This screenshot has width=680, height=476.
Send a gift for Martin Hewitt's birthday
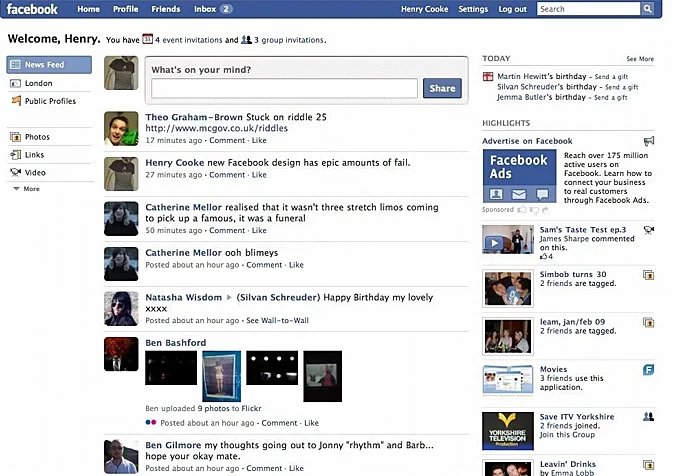[611, 77]
